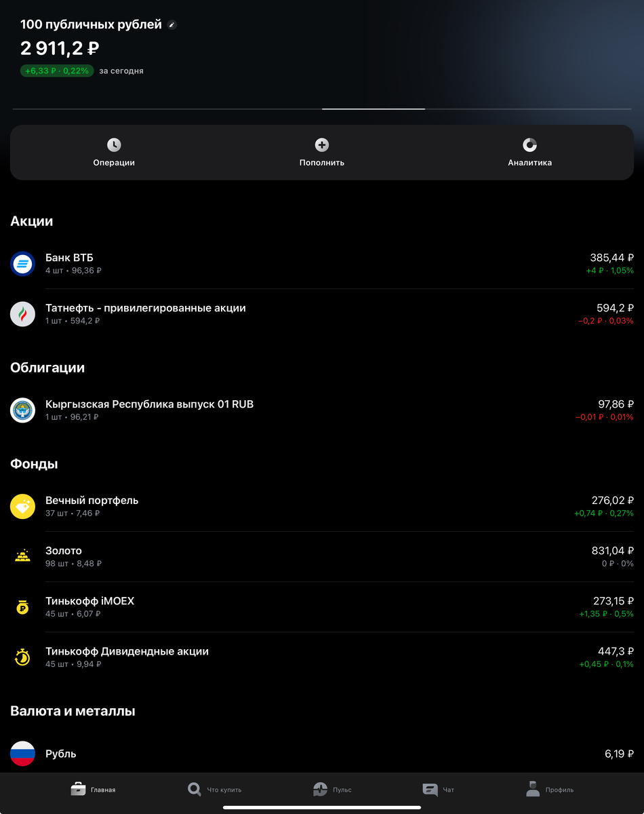Switch to Пульс tab label
This screenshot has width=644, height=814.
342,790
